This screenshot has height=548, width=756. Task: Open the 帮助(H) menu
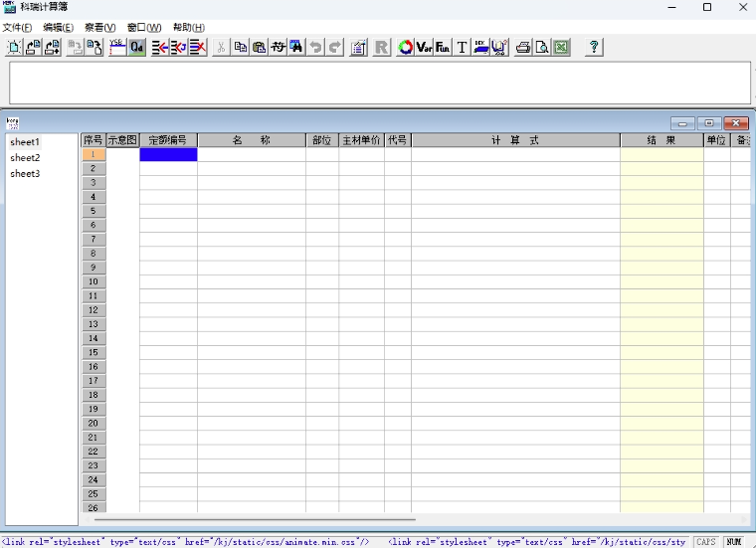pos(188,27)
